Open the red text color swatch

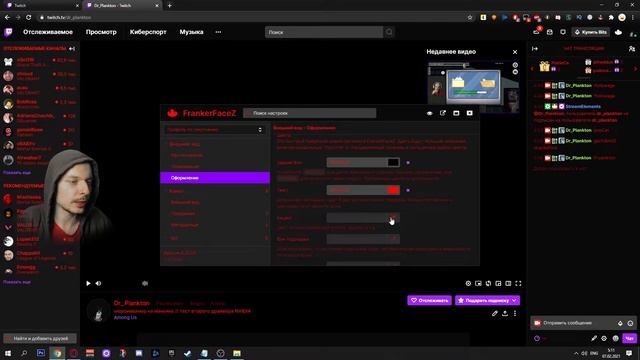point(393,190)
